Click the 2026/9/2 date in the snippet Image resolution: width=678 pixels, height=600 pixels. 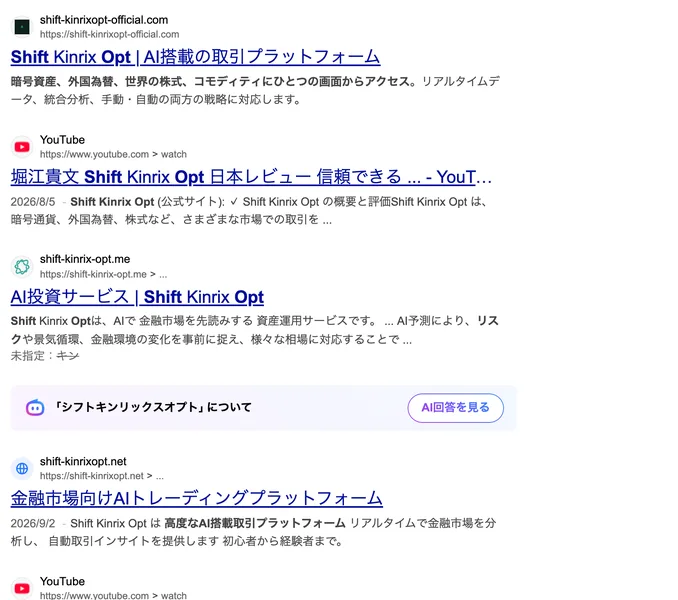pyautogui.click(x=33, y=523)
